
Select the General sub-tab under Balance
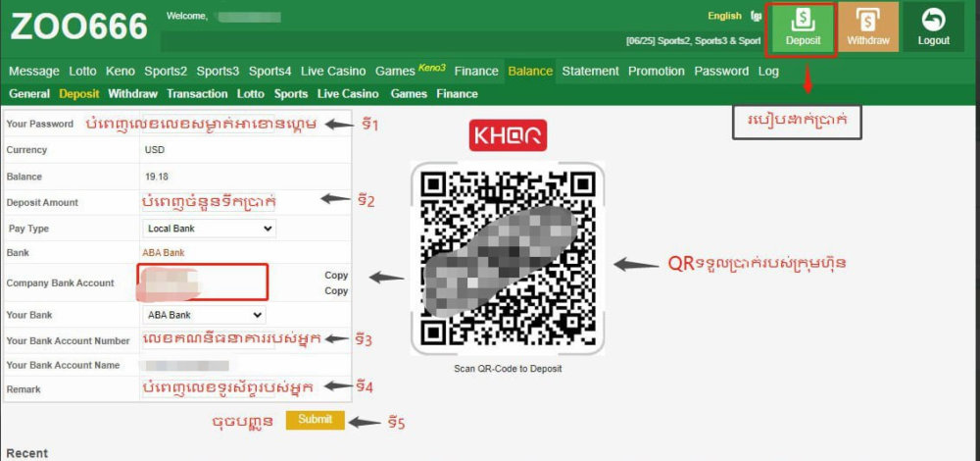(x=29, y=94)
